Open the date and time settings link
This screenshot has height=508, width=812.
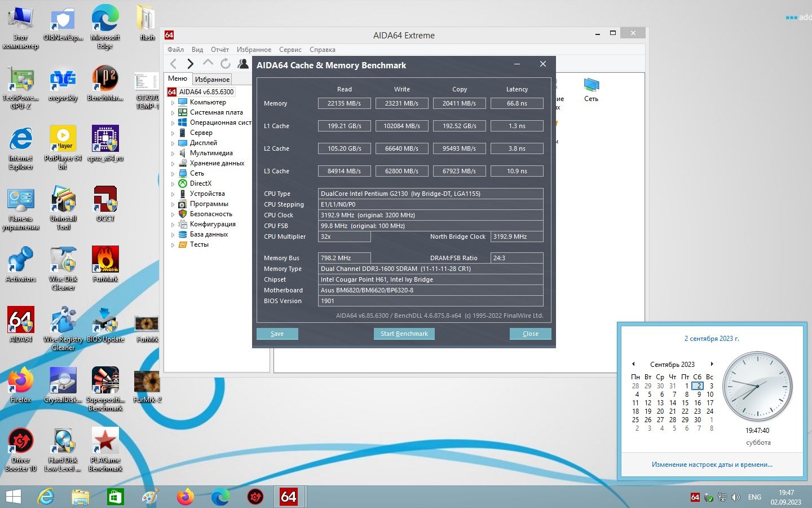pos(712,465)
